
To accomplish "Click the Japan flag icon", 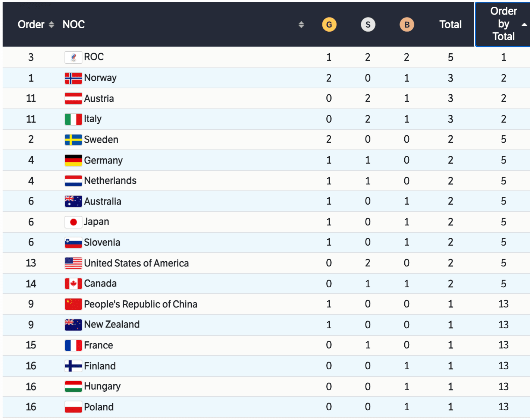I will [x=73, y=222].
